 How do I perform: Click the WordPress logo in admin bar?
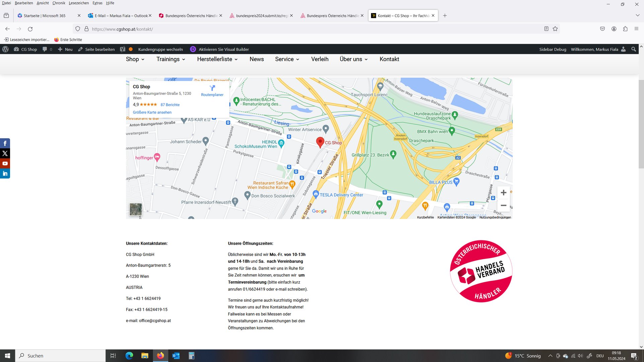(5, 49)
